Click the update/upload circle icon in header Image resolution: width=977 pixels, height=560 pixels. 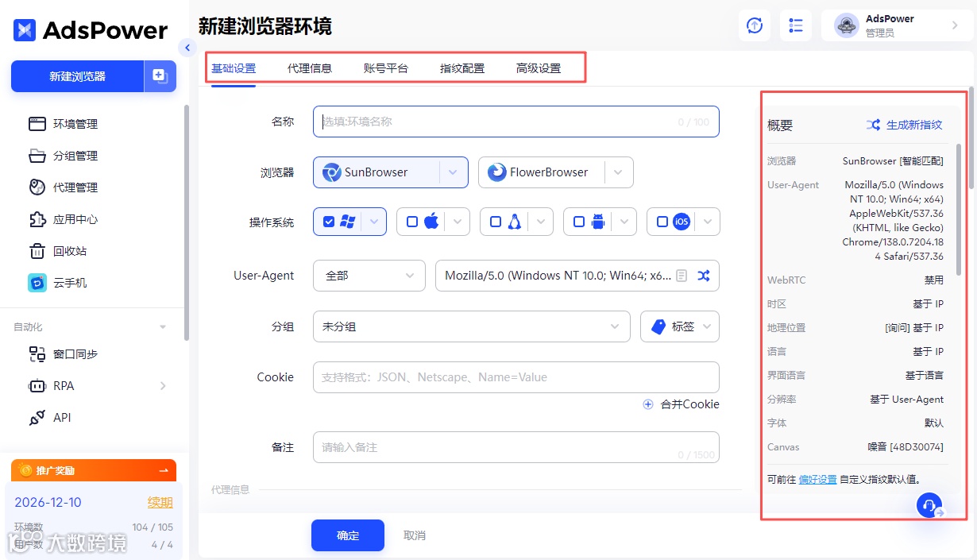(755, 25)
